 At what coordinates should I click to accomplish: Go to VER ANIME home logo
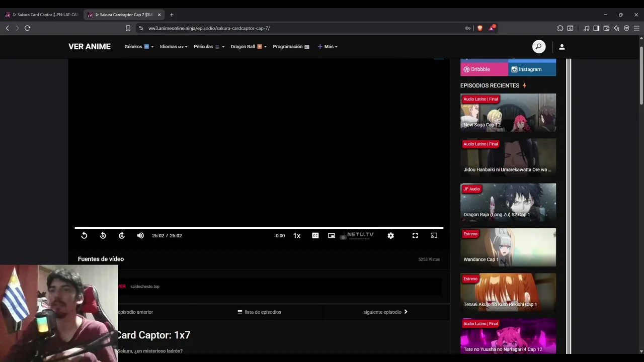tap(90, 47)
